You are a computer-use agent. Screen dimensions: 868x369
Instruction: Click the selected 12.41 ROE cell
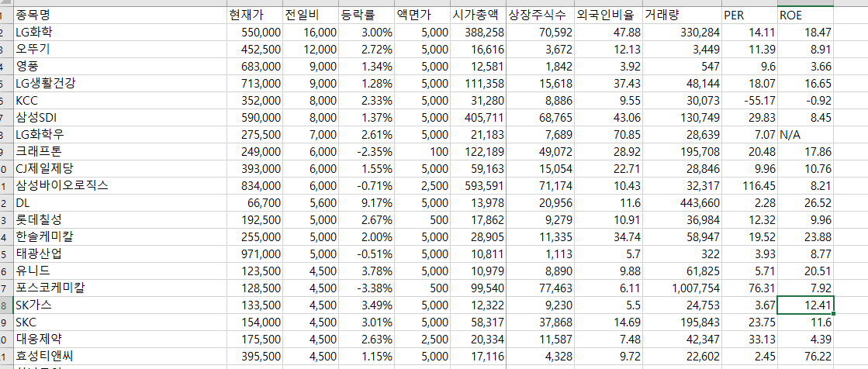[x=805, y=305]
